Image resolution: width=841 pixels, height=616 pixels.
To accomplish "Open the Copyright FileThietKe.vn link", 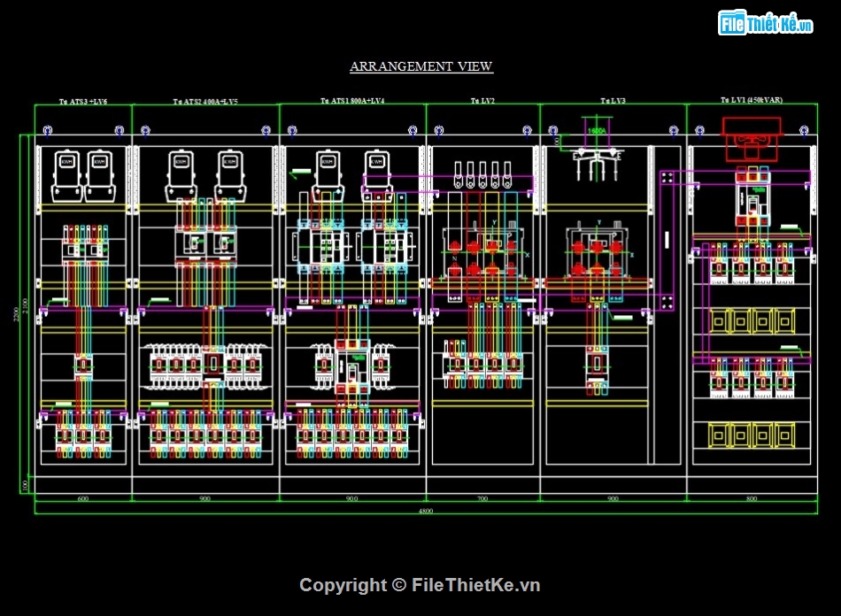I will tap(420, 584).
